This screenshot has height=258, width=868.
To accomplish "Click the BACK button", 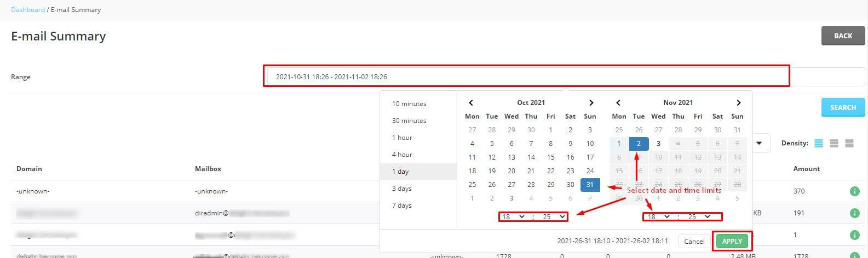I will click(x=843, y=36).
